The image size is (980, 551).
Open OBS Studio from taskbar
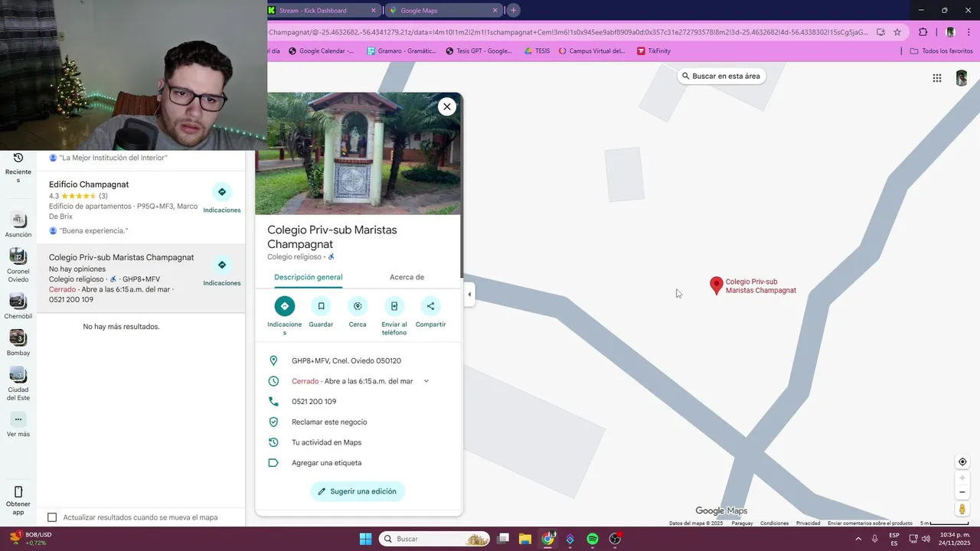pos(615,539)
